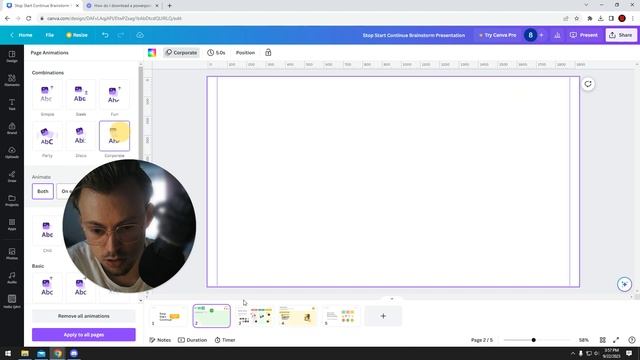Collapse the page thumbnails strip chevron
Image resolution: width=640 pixels, height=360 pixels.
click(x=392, y=299)
